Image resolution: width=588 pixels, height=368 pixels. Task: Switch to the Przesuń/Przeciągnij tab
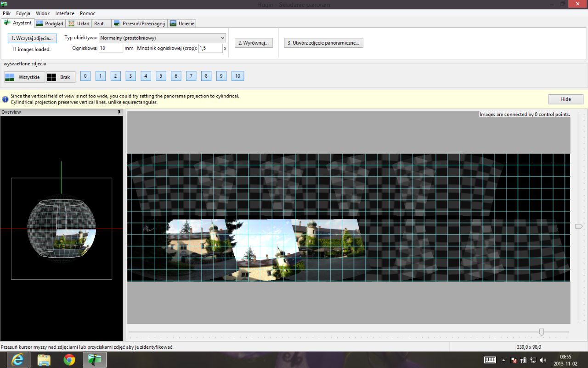[139, 23]
